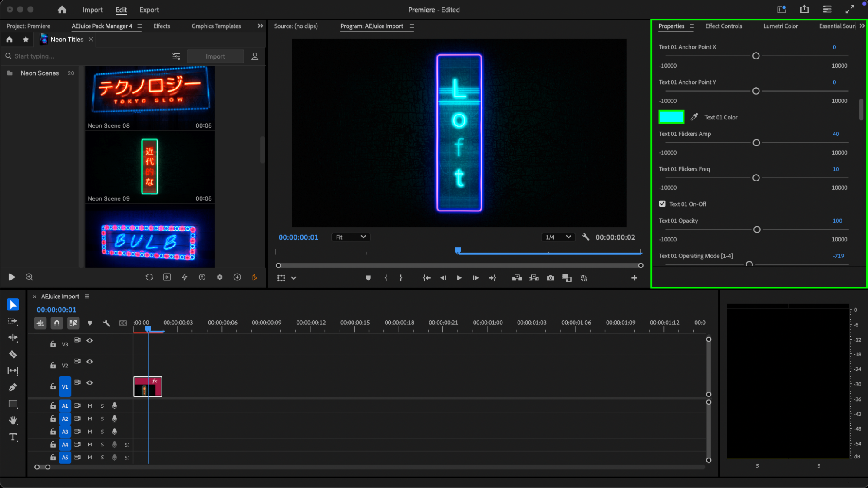868x488 pixels.
Task: Click the cyan Text 01 Color swatch
Action: click(671, 117)
